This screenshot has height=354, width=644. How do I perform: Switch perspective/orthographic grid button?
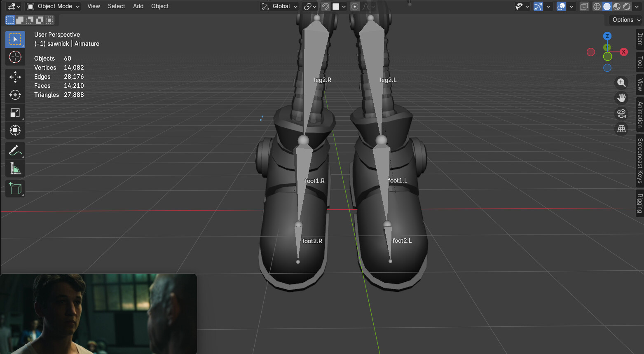pyautogui.click(x=621, y=129)
